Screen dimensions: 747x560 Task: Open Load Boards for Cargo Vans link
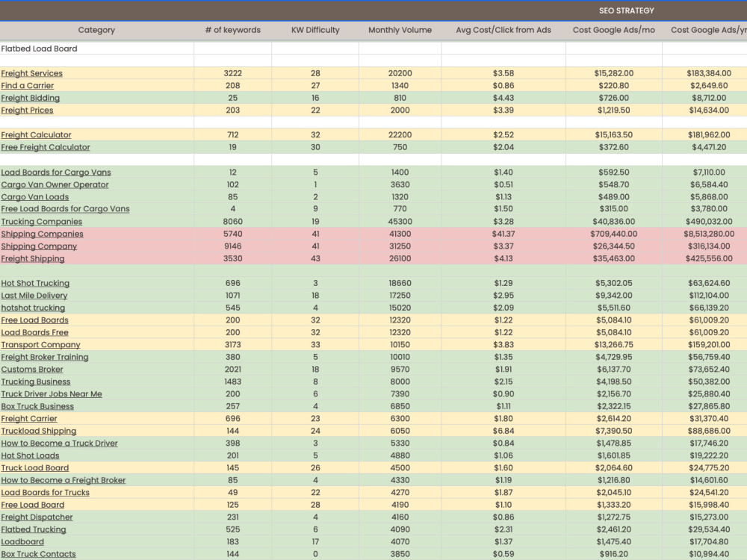coord(56,172)
